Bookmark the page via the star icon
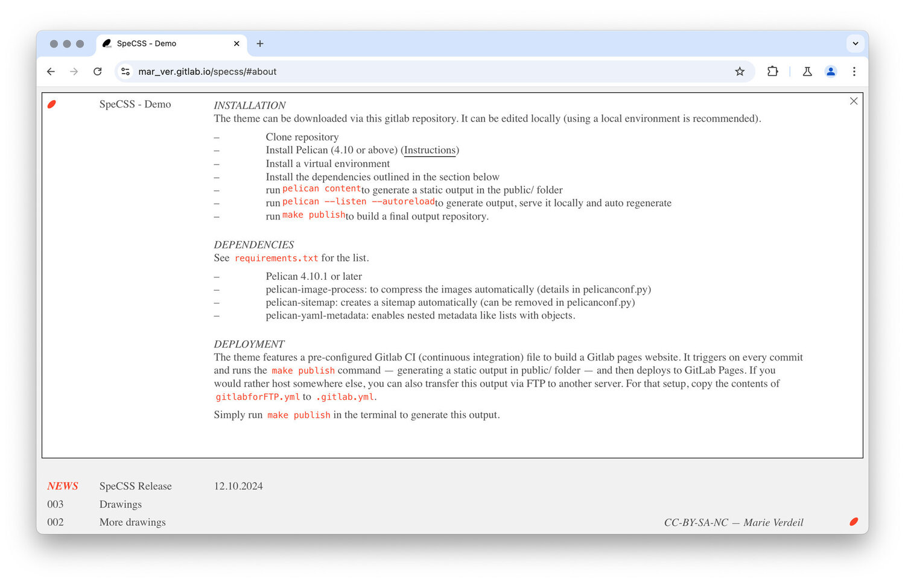This screenshot has width=905, height=588. point(740,71)
